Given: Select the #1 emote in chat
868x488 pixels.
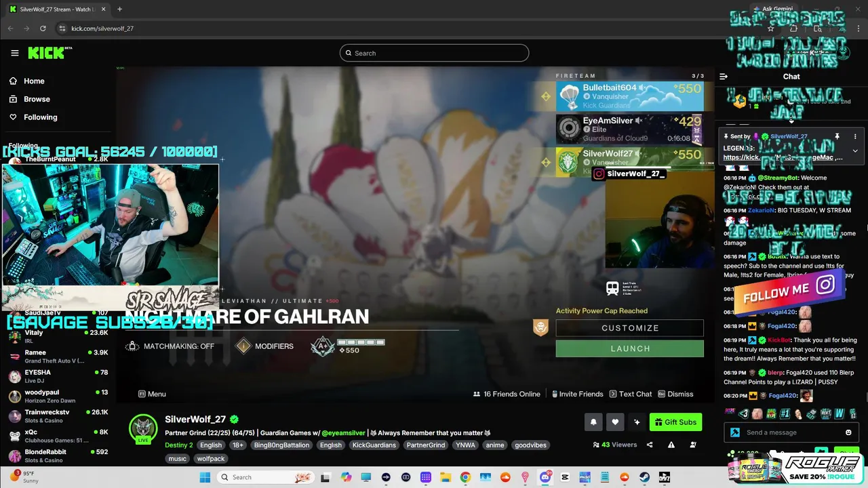Looking at the screenshot, I should (785, 413).
